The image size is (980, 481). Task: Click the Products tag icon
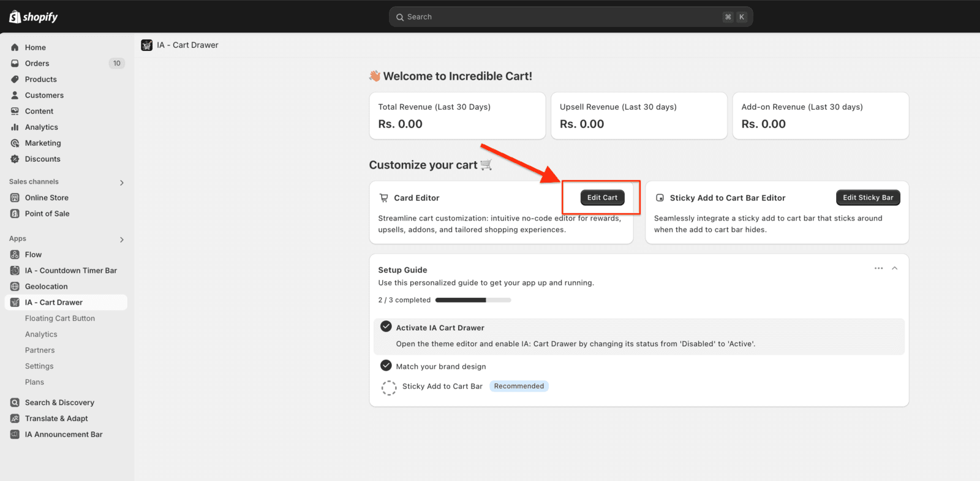click(x=15, y=79)
